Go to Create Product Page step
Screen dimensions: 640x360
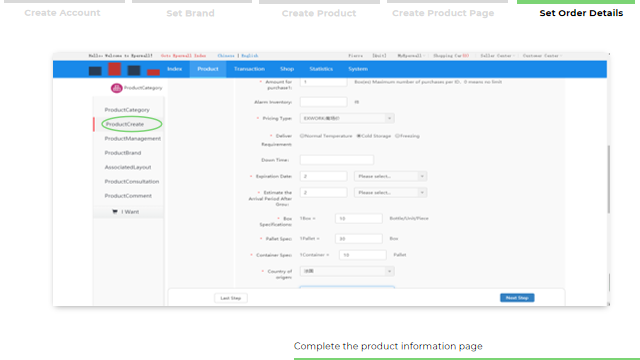pos(443,13)
